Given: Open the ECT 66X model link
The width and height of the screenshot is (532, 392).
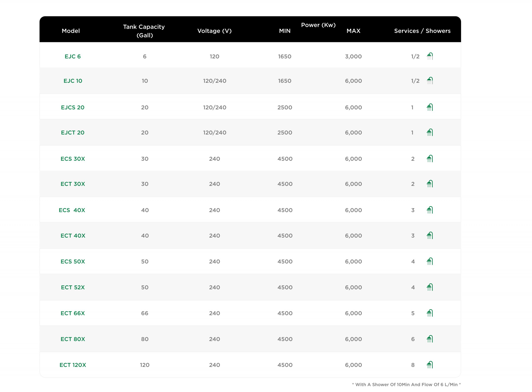Looking at the screenshot, I should tap(73, 313).
